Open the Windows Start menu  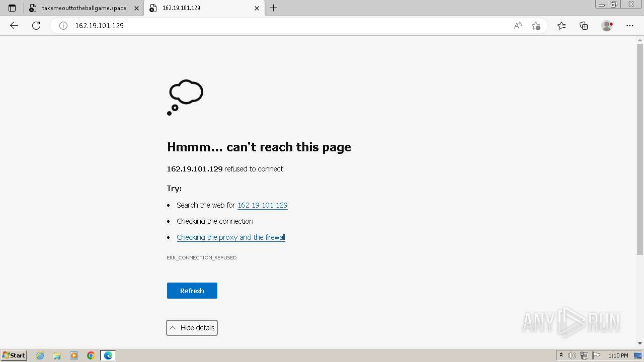(14, 355)
